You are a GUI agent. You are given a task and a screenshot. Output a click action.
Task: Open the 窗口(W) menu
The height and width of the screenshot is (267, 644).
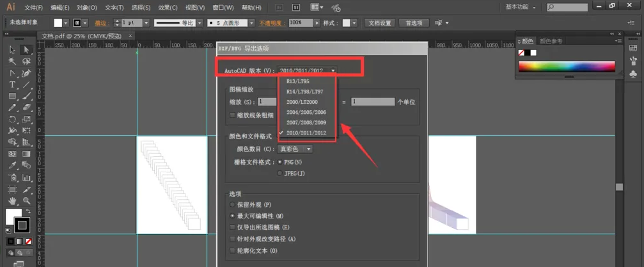pyautogui.click(x=223, y=8)
